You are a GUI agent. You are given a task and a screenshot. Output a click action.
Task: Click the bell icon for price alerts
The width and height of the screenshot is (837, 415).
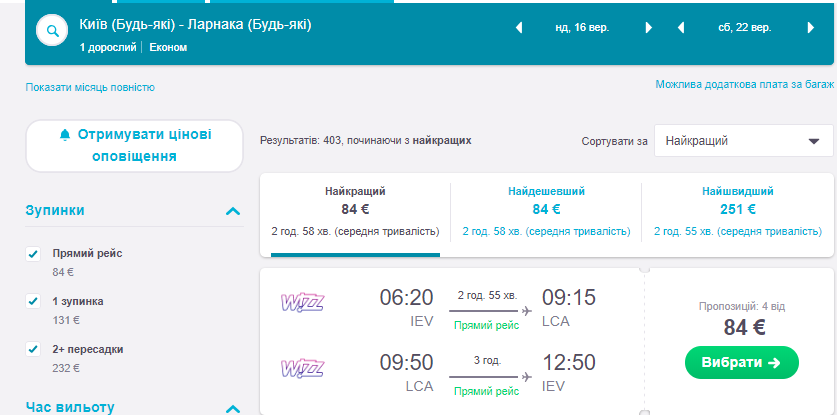66,135
